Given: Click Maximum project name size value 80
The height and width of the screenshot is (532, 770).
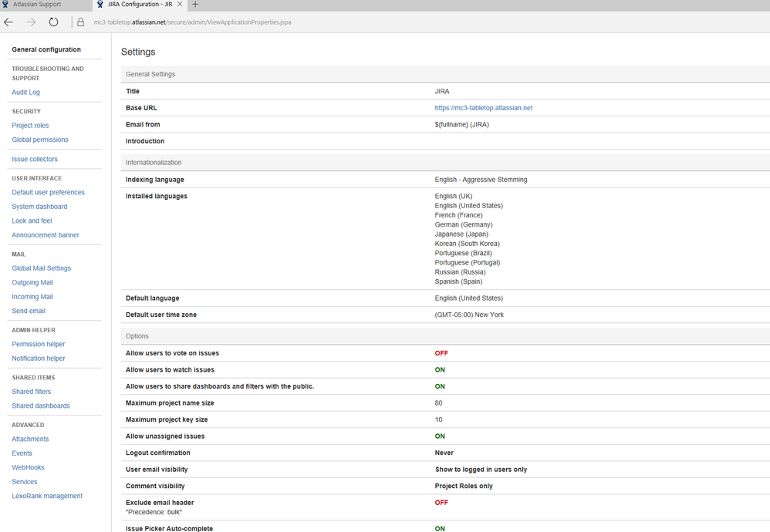Looking at the screenshot, I should tap(438, 403).
